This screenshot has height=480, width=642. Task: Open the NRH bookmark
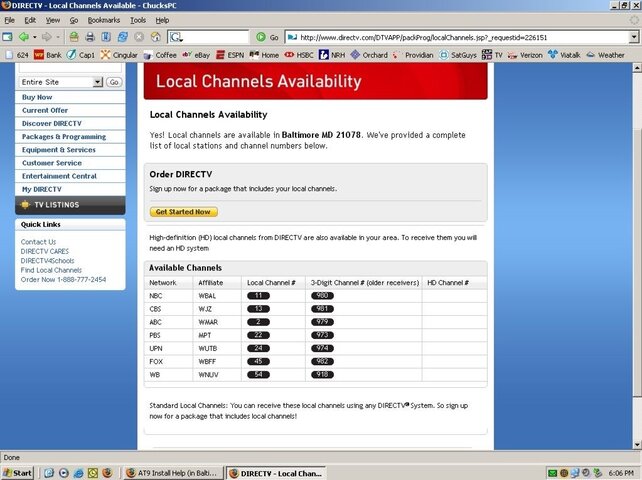point(332,55)
